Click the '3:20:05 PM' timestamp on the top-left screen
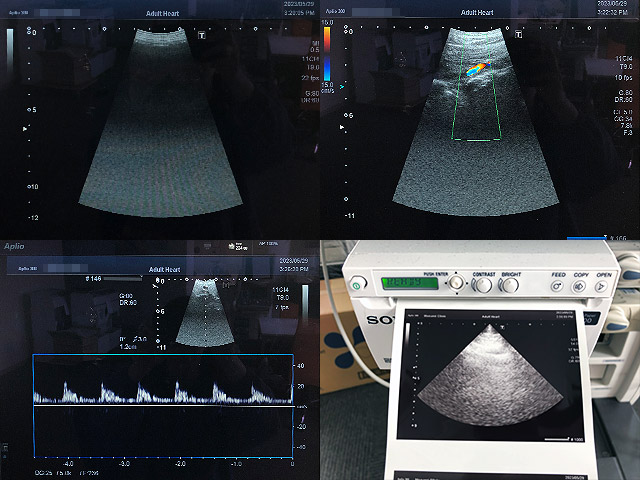The width and height of the screenshot is (640, 480). pyautogui.click(x=299, y=13)
